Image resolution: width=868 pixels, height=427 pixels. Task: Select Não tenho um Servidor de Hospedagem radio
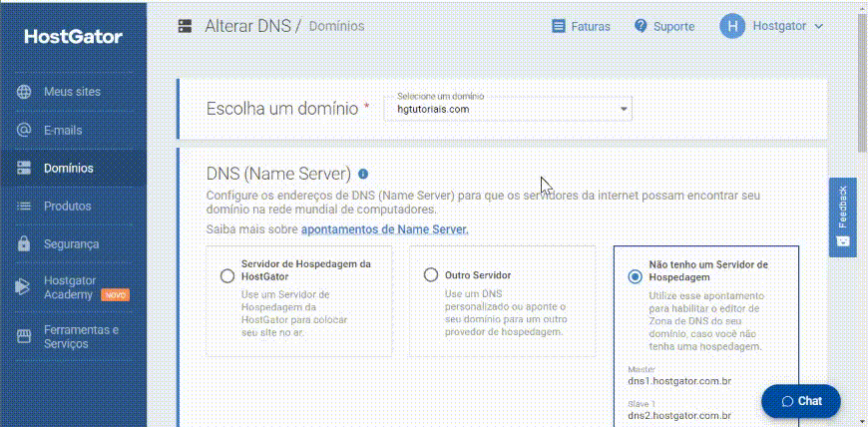(x=635, y=277)
